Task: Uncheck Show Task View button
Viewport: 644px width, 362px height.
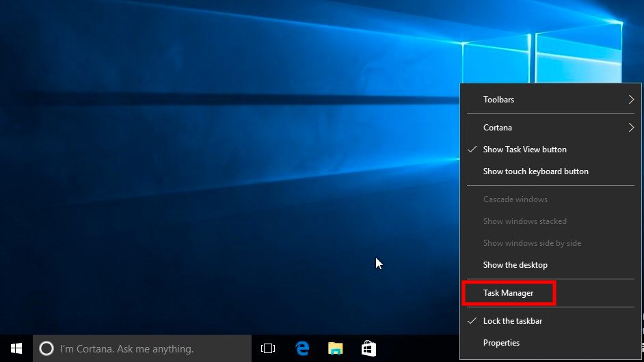Action: [524, 150]
